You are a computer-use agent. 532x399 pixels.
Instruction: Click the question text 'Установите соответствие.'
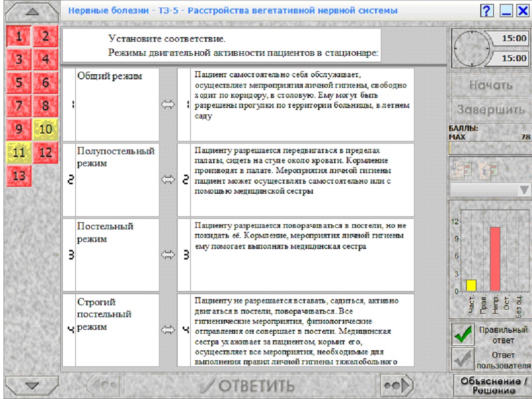pyautogui.click(x=167, y=39)
